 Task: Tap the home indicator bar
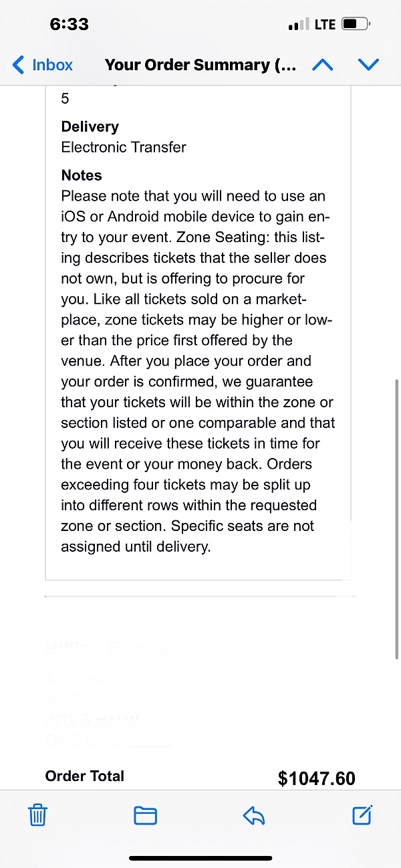pyautogui.click(x=200, y=858)
